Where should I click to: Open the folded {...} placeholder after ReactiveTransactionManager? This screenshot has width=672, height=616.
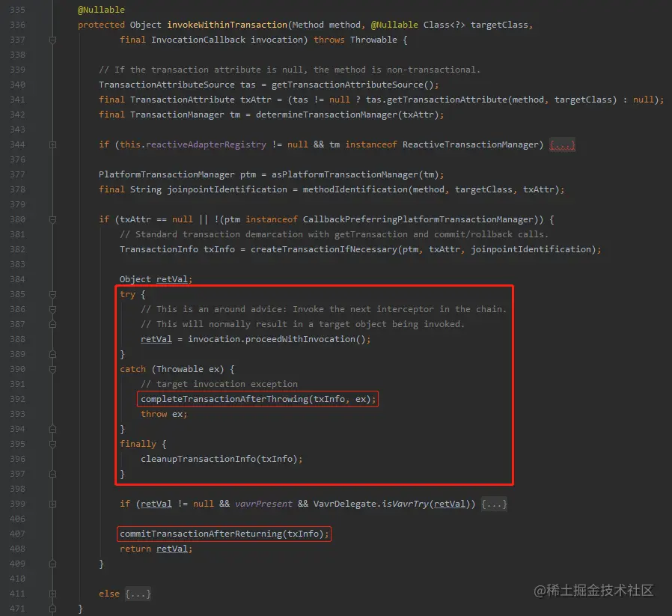coord(562,145)
